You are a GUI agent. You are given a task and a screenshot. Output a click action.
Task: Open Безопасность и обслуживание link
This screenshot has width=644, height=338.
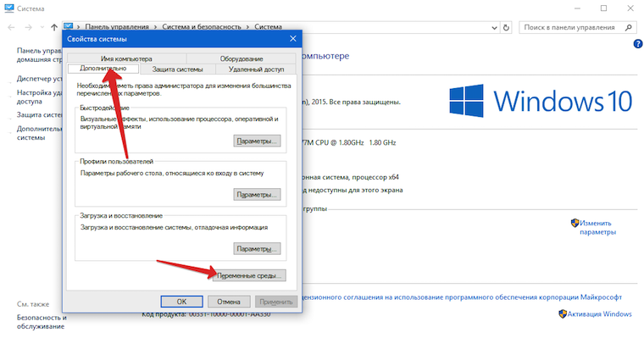[x=41, y=322]
